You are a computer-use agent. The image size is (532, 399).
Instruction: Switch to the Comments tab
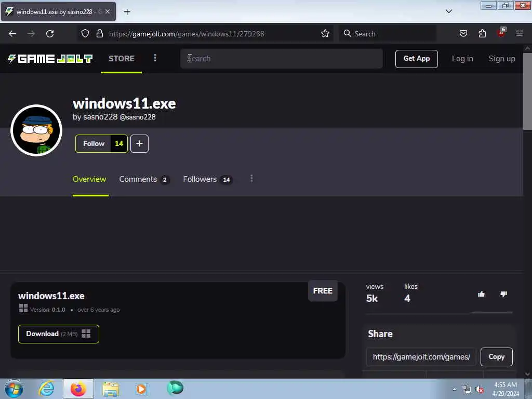(x=144, y=179)
